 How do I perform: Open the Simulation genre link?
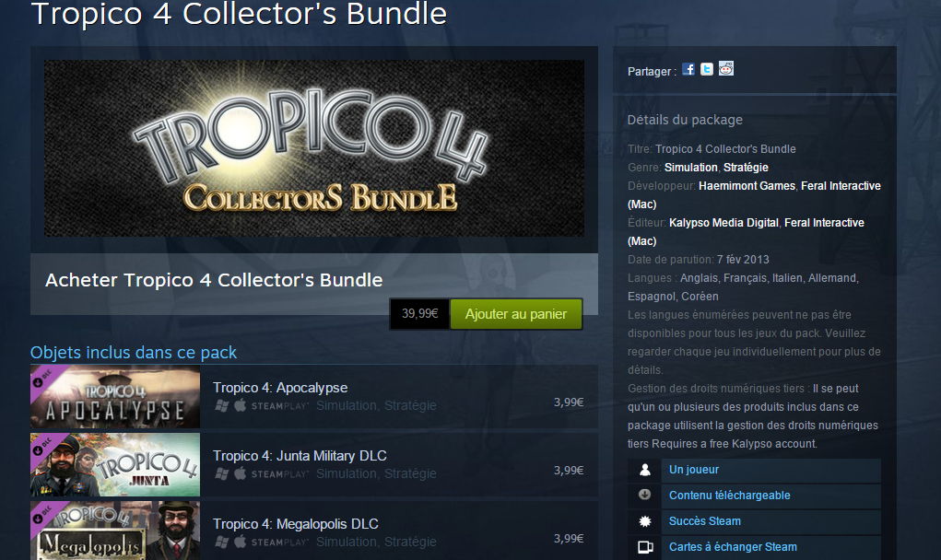pos(690,168)
